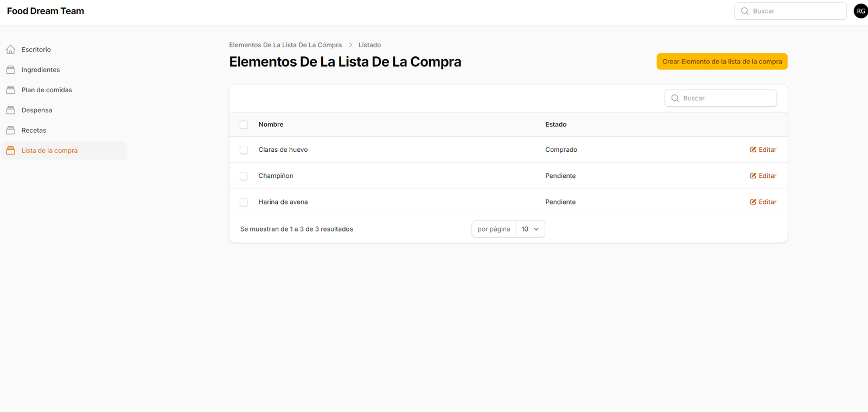Open Plan de comidas menu item
The image size is (868, 412).
[x=47, y=90]
